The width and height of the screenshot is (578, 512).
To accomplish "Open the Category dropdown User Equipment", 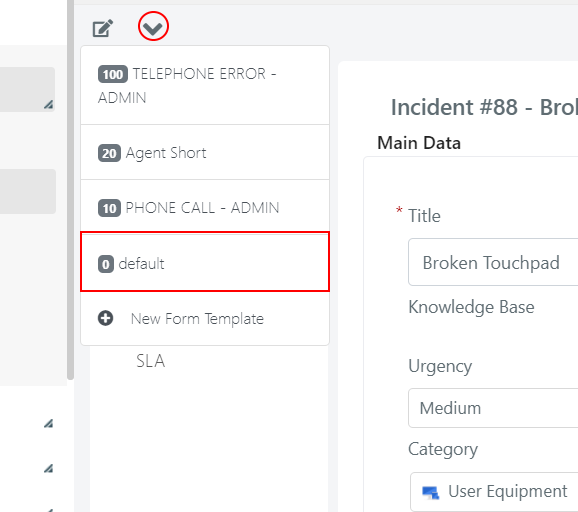I will pos(494,491).
